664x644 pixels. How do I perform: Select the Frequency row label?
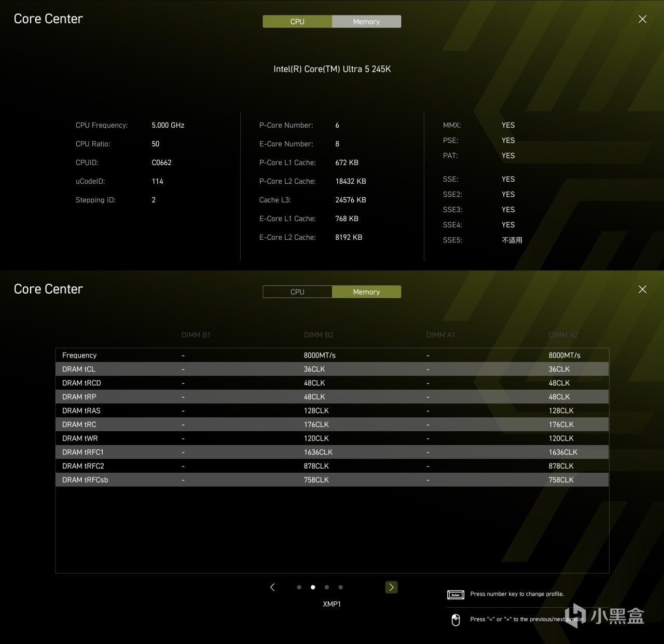(79, 355)
